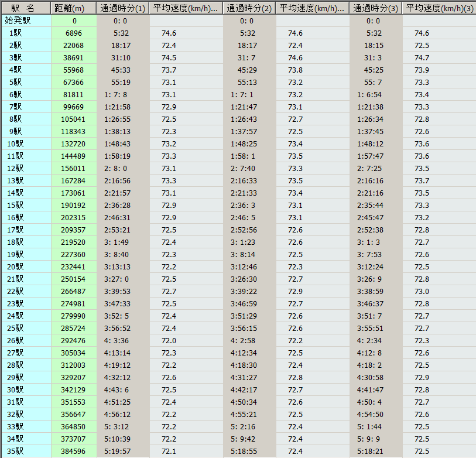Click distance value 81811
This screenshot has height=458, width=476.
click(73, 95)
